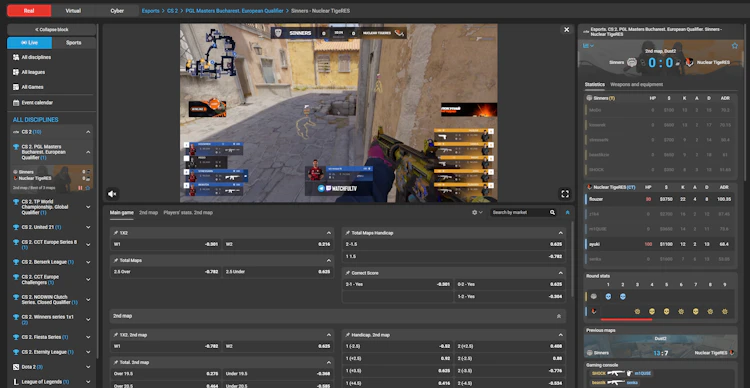
Task: Click the CS 2 breadcrumb link
Action: point(172,11)
